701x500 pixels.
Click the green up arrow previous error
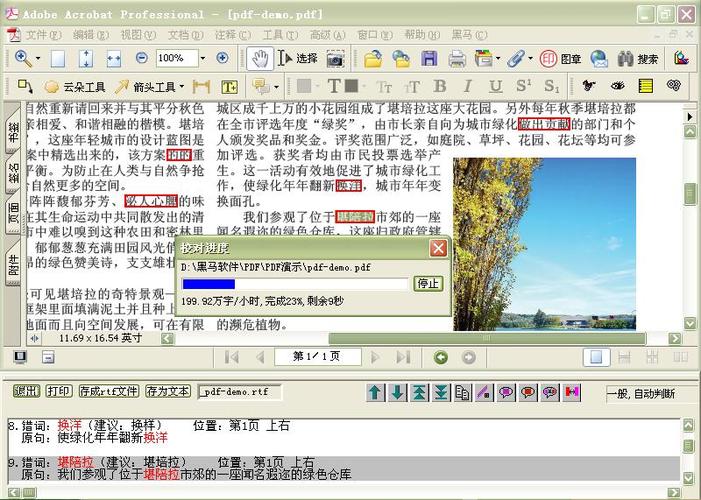[x=375, y=393]
